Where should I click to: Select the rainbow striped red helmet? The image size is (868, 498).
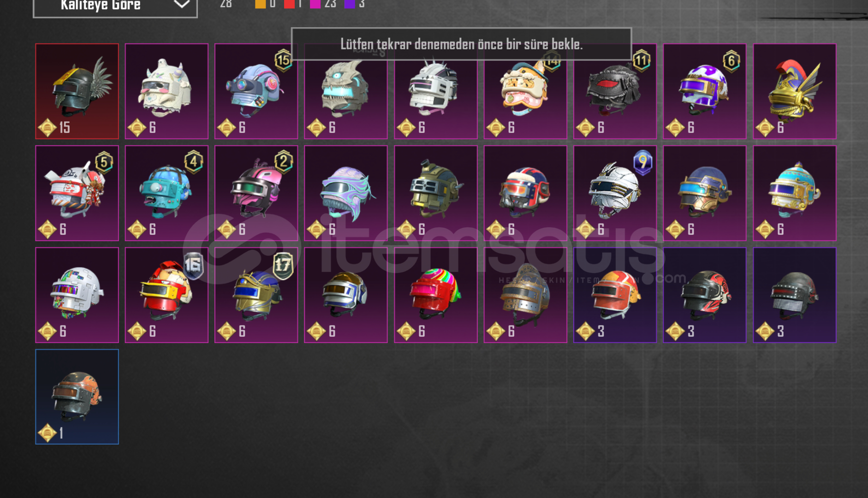tap(435, 295)
